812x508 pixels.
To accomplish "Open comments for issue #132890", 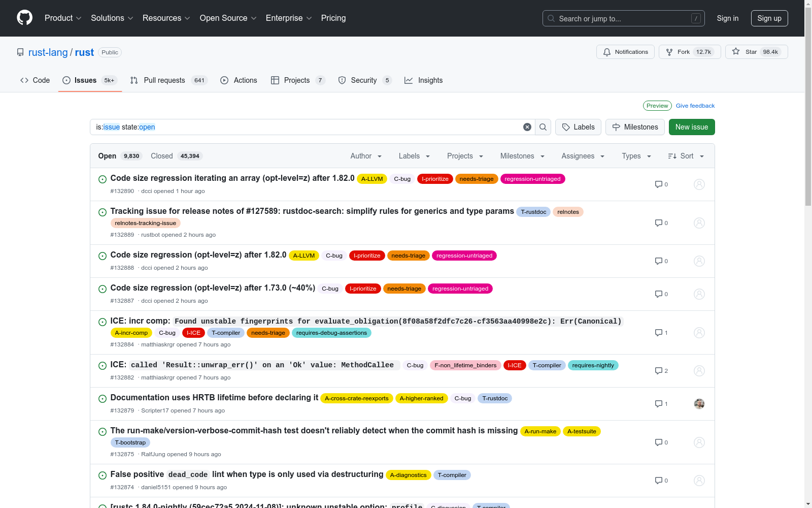I will pos(661,184).
